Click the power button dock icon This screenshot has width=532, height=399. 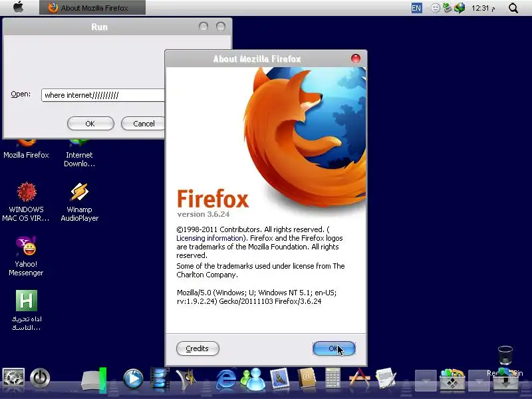40,378
